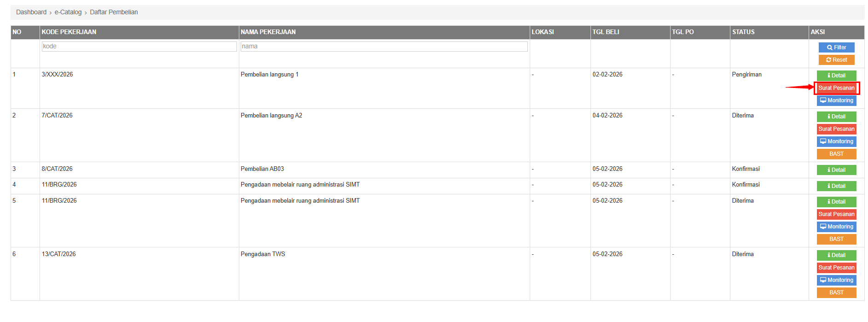Show Detail for Pembelian AB03
Image resolution: width=868 pixels, height=322 pixels.
point(836,170)
